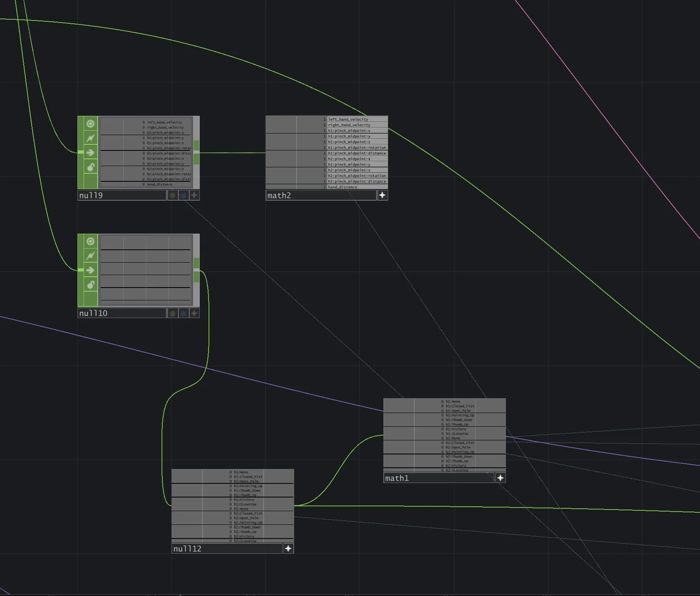Click h1:Victory channel in math1
700x596 pixels.
(x=456, y=429)
